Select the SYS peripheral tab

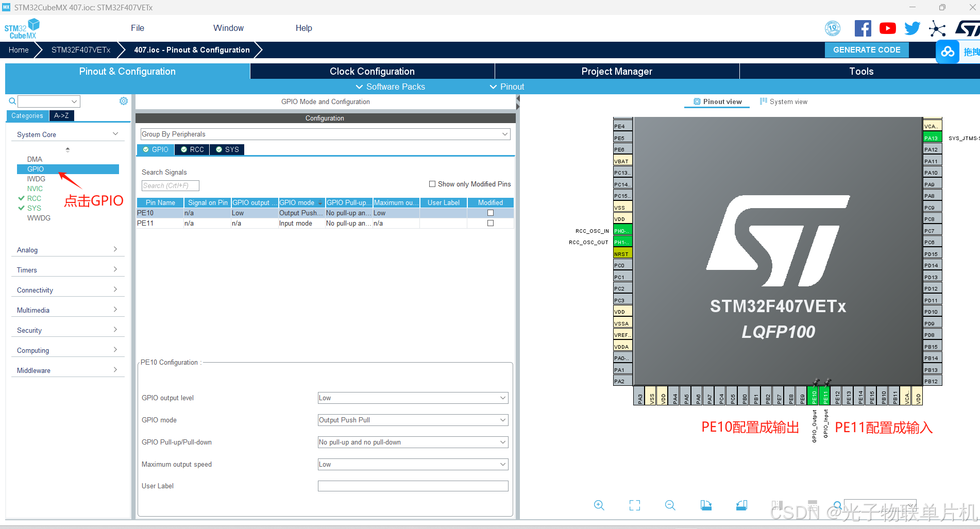coord(227,149)
